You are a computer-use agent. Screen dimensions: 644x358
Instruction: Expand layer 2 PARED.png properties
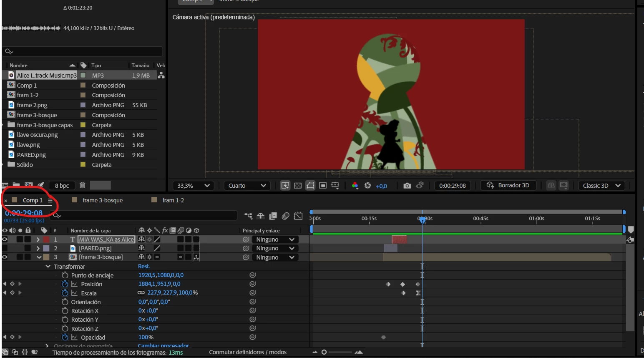point(38,248)
